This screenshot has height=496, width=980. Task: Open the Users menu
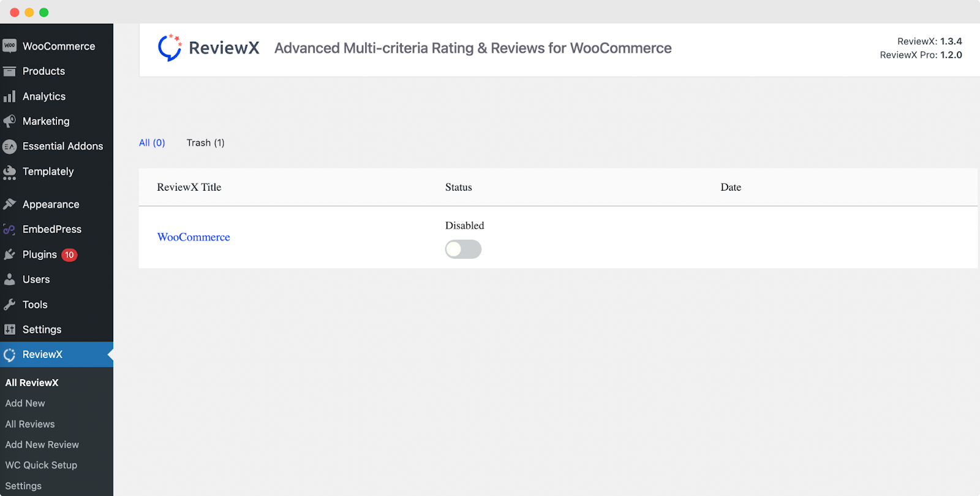point(36,280)
